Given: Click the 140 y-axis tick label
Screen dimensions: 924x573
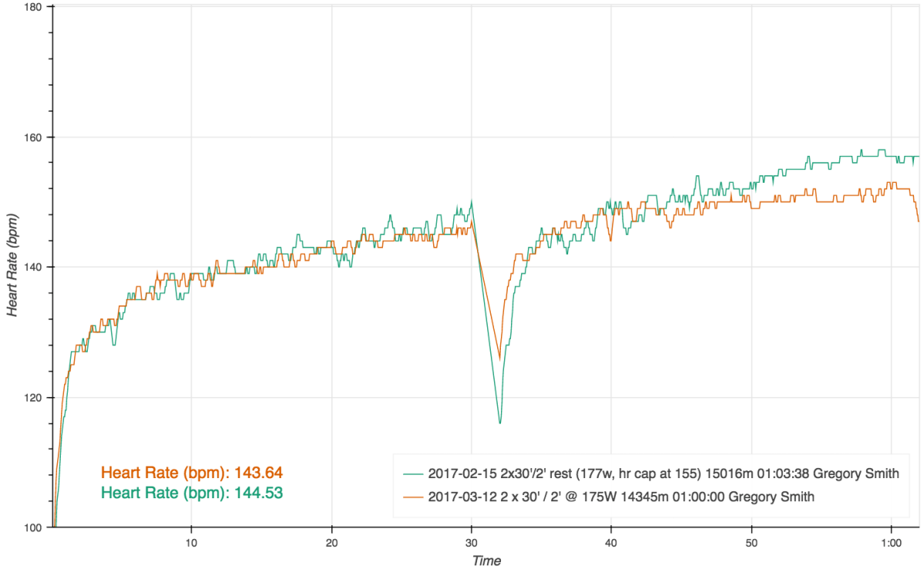Looking at the screenshot, I should click(35, 267).
